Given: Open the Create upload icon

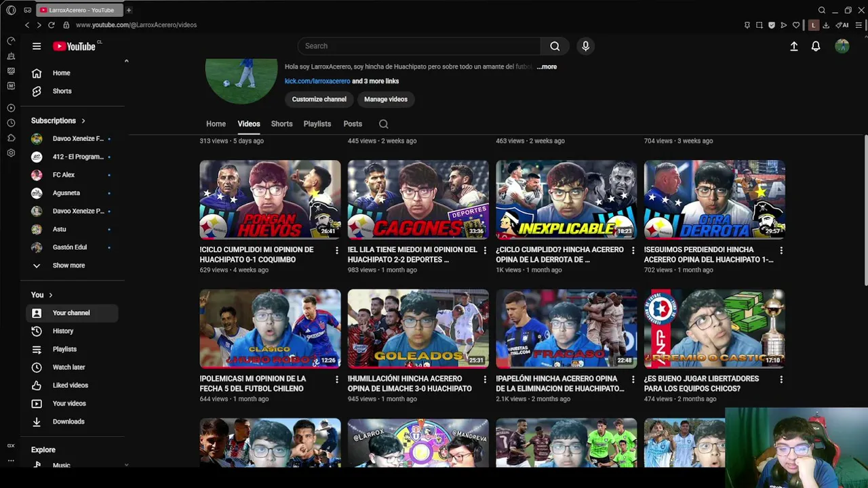Looking at the screenshot, I should point(794,46).
